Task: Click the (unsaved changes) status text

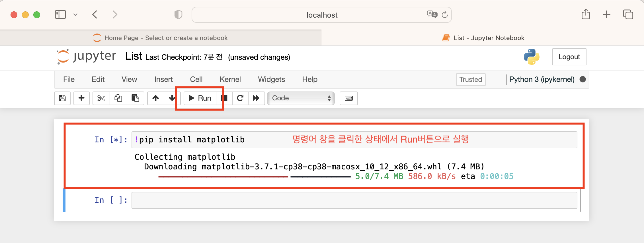Action: (259, 57)
